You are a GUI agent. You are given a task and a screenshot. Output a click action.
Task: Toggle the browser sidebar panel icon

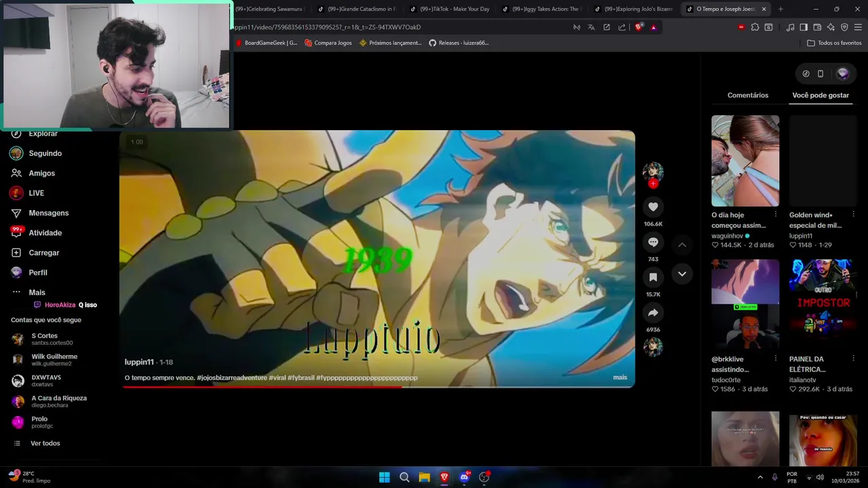tap(804, 27)
